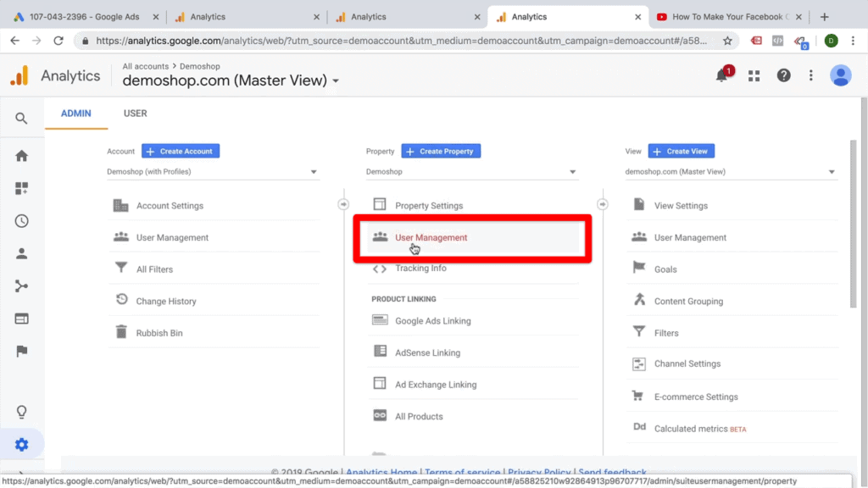Click the arrow between Property and View columns
Screen dimensions: 868x488
point(603,204)
